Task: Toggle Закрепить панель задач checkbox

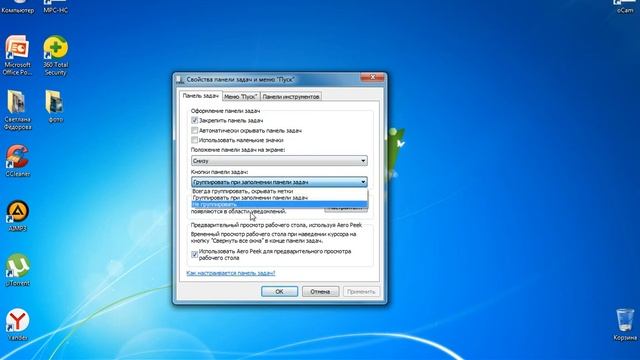Action: [194, 120]
